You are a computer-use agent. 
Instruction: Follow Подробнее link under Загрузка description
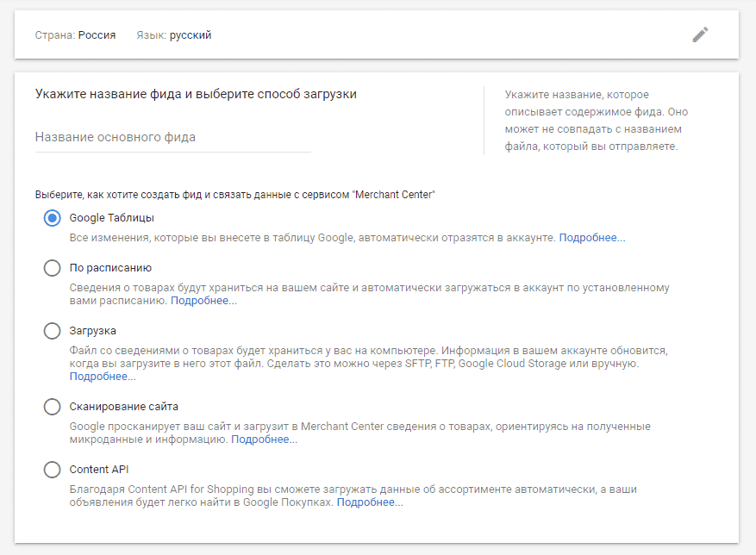(103, 377)
